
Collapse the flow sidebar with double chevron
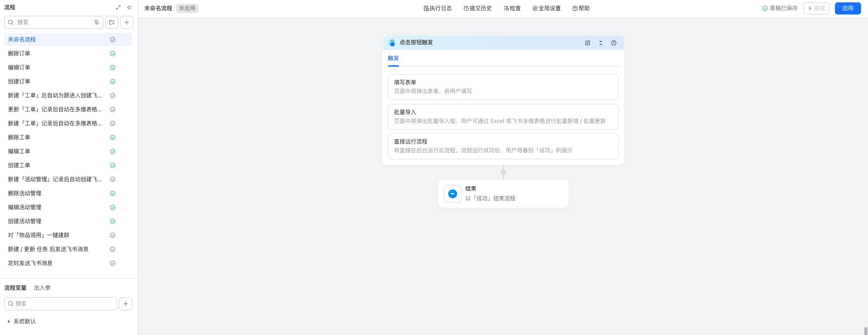[129, 7]
